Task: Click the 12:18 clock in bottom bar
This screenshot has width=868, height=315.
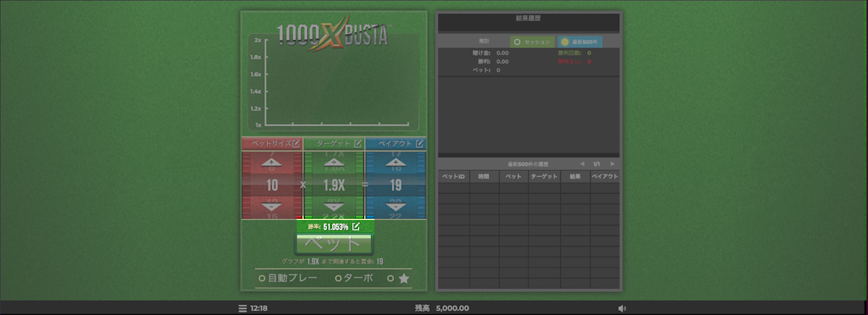Action: [259, 308]
